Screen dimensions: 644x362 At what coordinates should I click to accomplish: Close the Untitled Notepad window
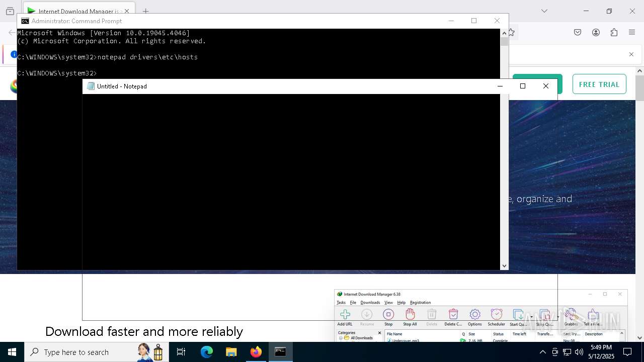coord(546,86)
